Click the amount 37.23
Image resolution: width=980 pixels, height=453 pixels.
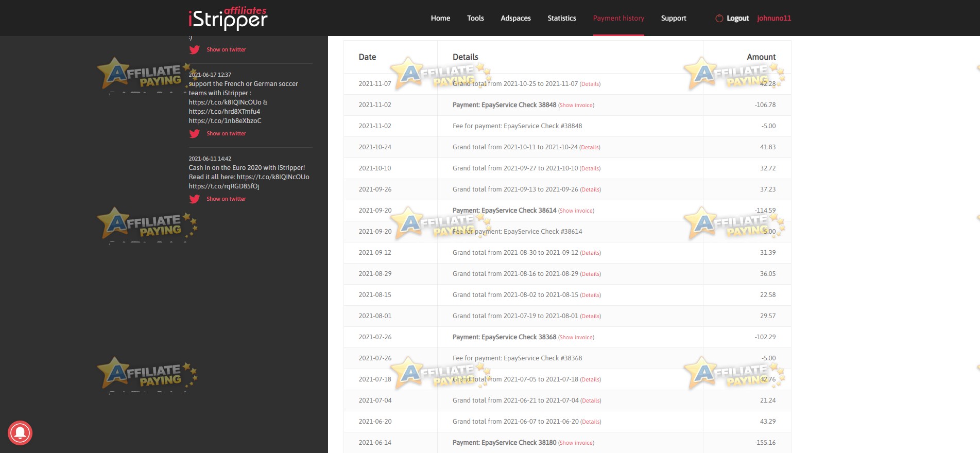pos(768,189)
